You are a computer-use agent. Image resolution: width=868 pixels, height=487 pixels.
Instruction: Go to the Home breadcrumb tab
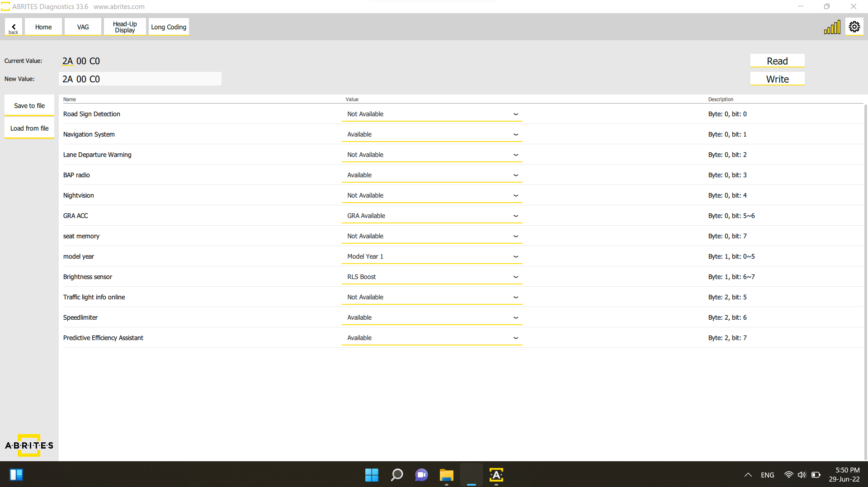[43, 27]
